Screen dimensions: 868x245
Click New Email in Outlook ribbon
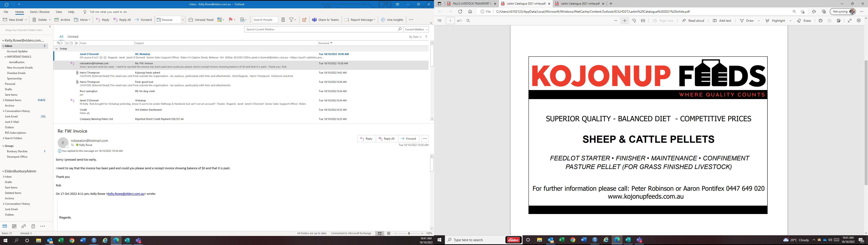click(13, 20)
